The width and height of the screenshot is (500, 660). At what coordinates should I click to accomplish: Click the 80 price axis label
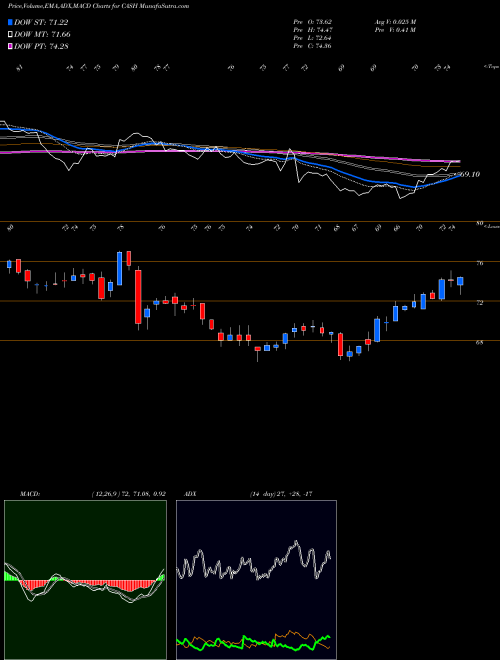tap(479, 224)
